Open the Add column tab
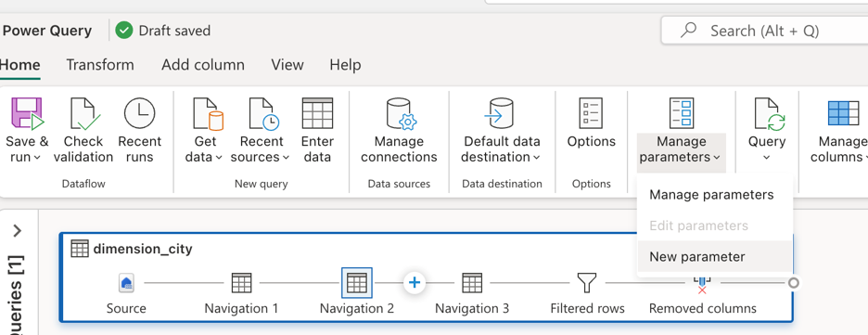Viewport: 868px width, 335px height. (202, 65)
